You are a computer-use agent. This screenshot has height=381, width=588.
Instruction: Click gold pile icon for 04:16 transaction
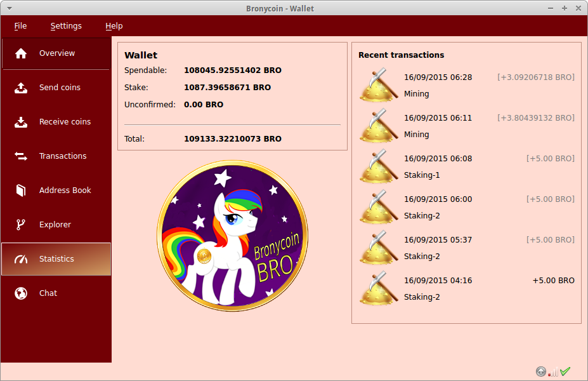pos(379,288)
